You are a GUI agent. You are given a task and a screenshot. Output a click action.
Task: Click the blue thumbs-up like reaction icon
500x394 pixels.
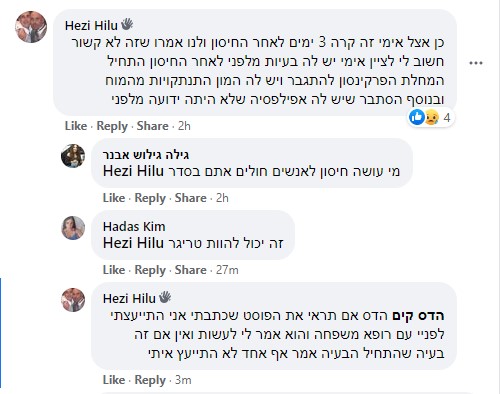[x=417, y=117]
